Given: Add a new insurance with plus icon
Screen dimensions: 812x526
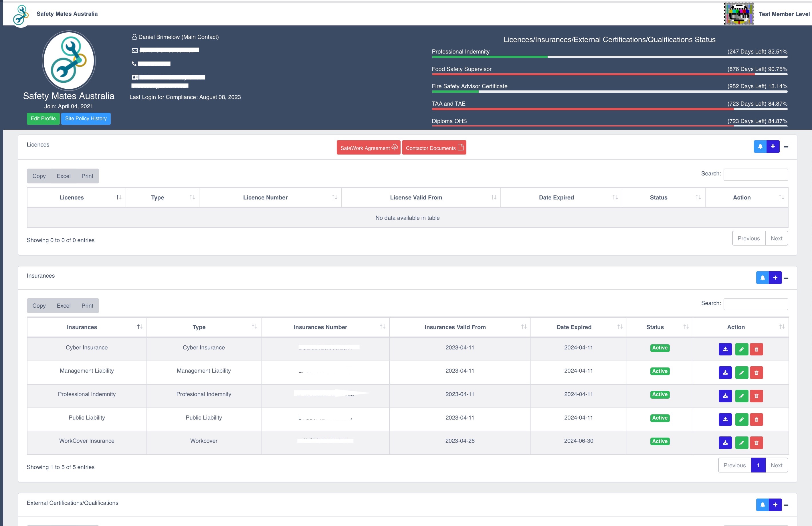Looking at the screenshot, I should [x=775, y=278].
